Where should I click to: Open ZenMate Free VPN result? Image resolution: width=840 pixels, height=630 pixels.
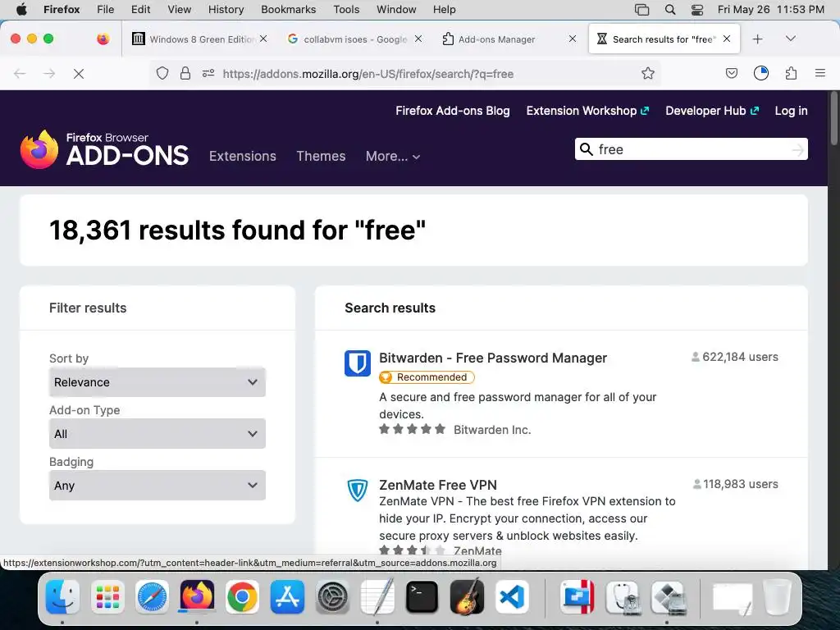pos(438,485)
